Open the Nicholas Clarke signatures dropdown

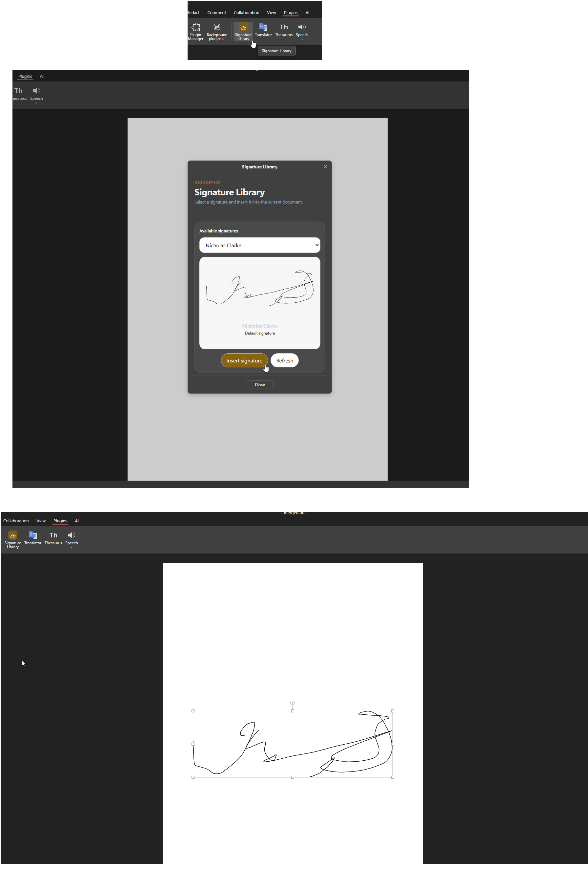pos(260,245)
